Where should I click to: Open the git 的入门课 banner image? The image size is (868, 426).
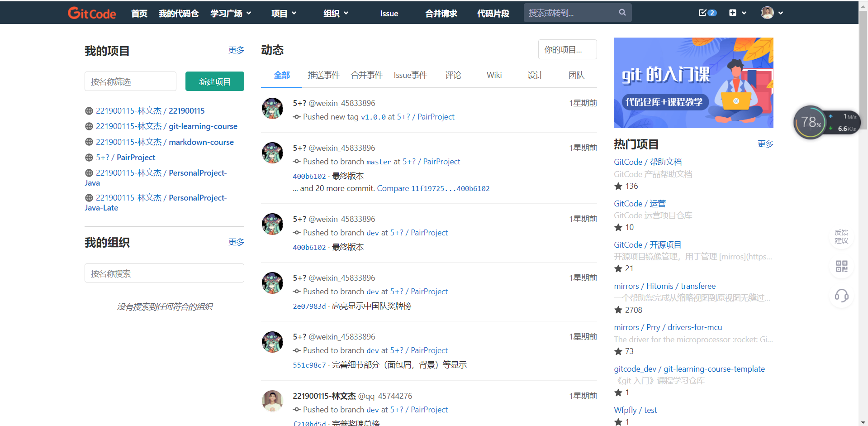pos(693,83)
